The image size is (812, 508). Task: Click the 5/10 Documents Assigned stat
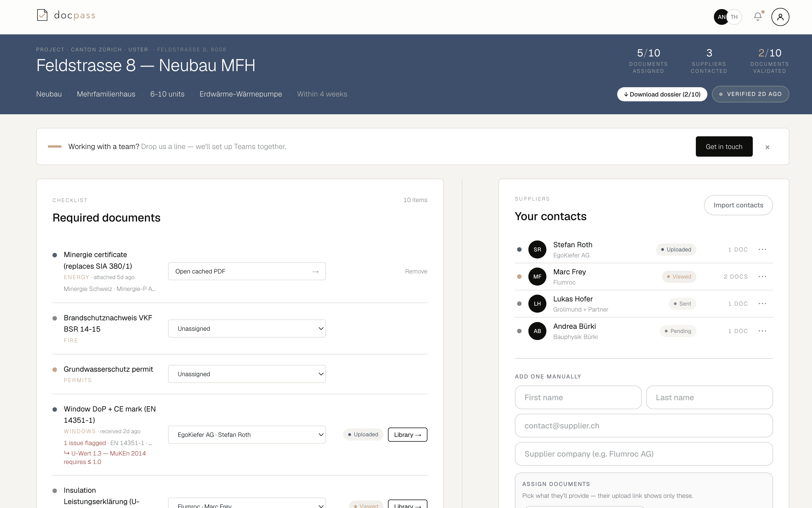pos(648,61)
